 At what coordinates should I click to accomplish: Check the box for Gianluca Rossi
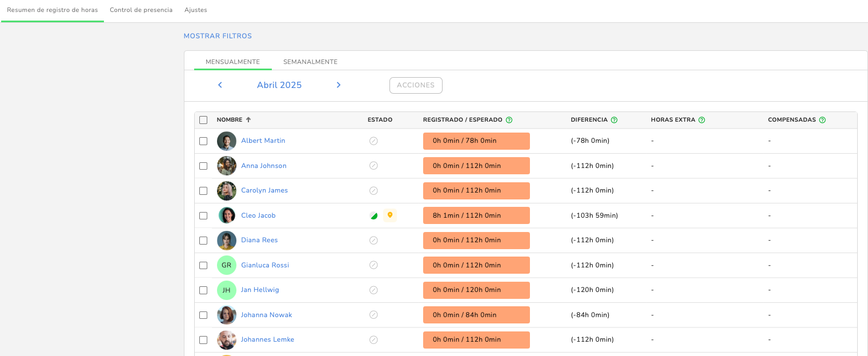point(203,265)
